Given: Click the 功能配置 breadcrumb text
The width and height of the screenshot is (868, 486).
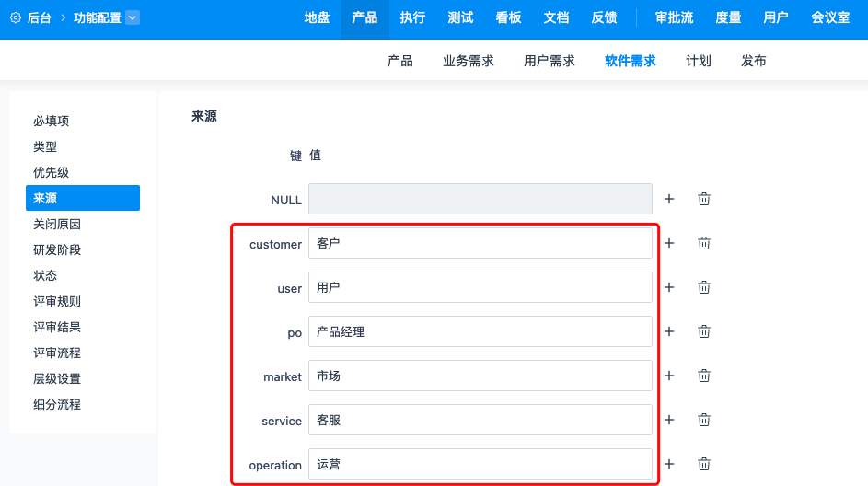Looking at the screenshot, I should point(98,17).
